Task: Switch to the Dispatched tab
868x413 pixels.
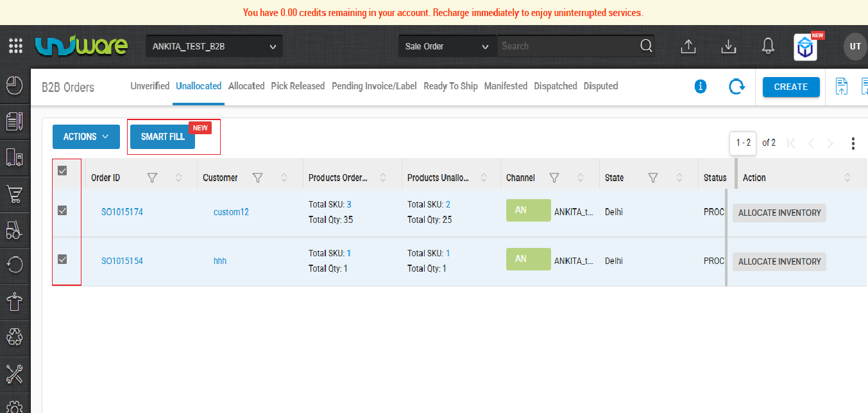Action: pyautogui.click(x=555, y=85)
